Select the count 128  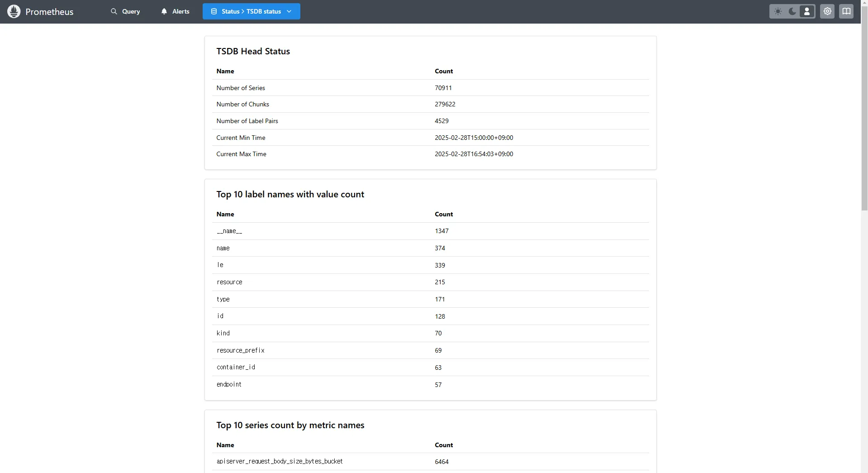click(x=440, y=316)
